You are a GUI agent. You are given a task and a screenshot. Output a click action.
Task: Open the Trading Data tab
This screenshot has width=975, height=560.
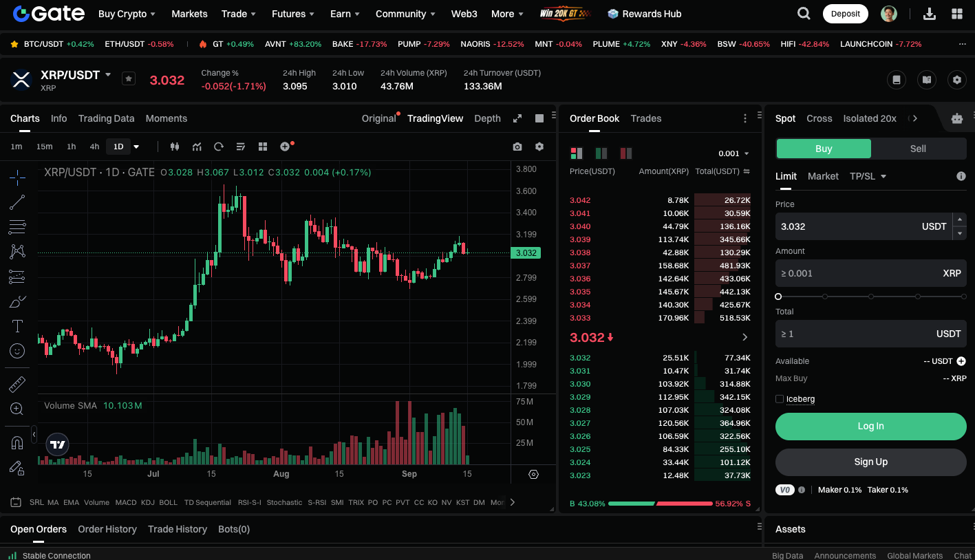coord(106,118)
